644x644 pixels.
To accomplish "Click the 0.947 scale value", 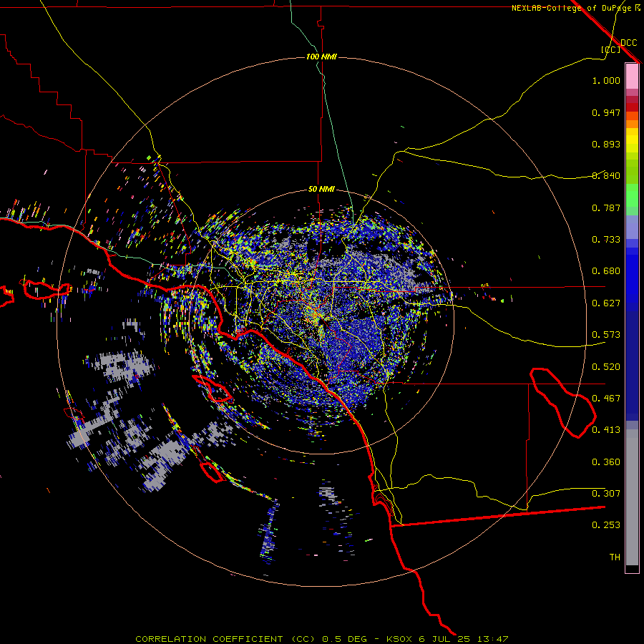I will [x=606, y=112].
